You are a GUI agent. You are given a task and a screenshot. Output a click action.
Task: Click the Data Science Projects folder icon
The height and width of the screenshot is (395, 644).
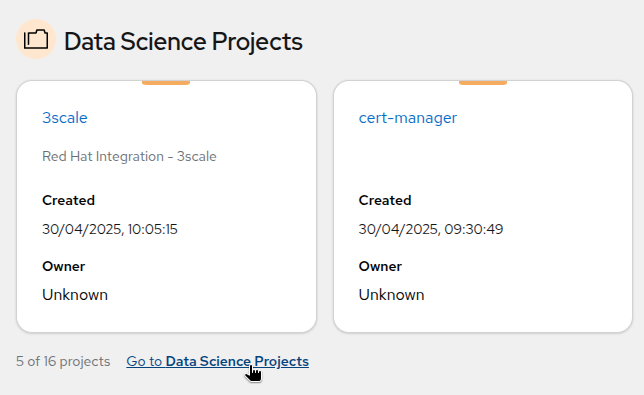pyautogui.click(x=36, y=39)
